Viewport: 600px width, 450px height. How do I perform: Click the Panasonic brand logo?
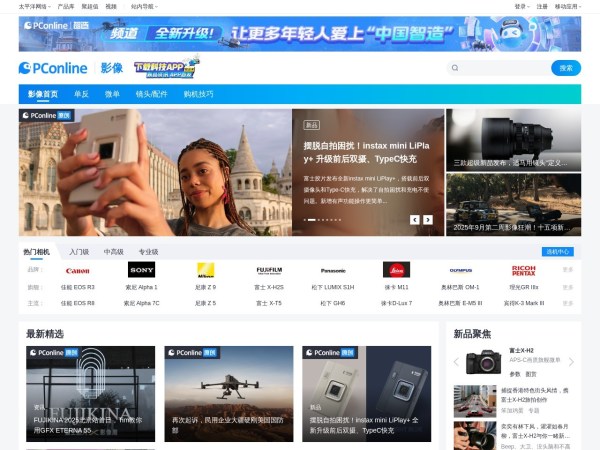click(x=333, y=270)
